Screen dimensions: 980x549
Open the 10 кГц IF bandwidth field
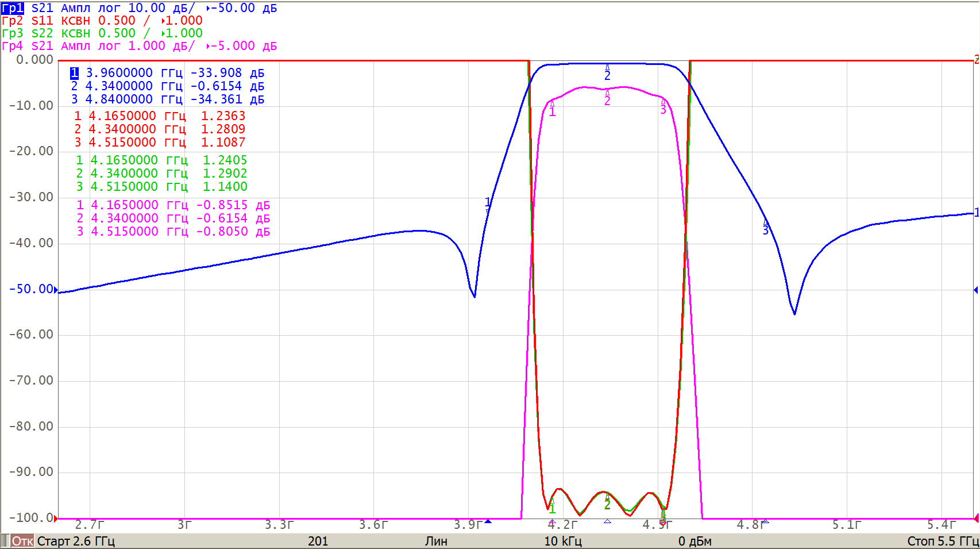(563, 541)
